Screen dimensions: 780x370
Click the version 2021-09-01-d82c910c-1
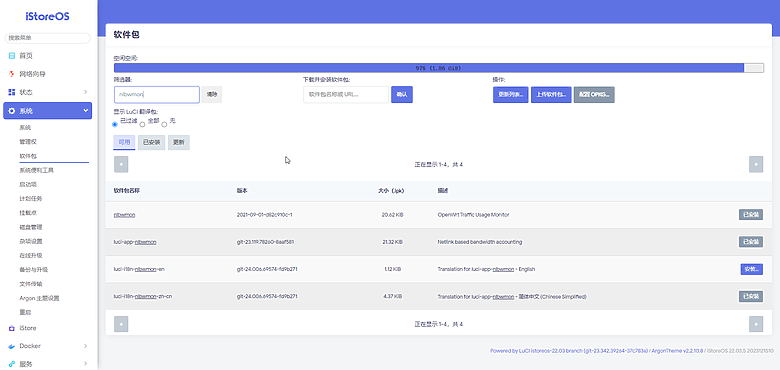click(x=264, y=215)
